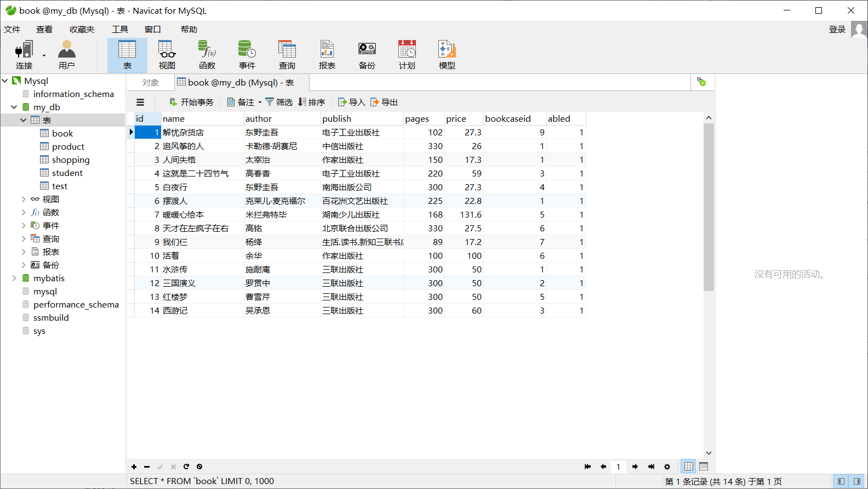
Task: Select the shopping table in the tree
Action: click(x=71, y=160)
